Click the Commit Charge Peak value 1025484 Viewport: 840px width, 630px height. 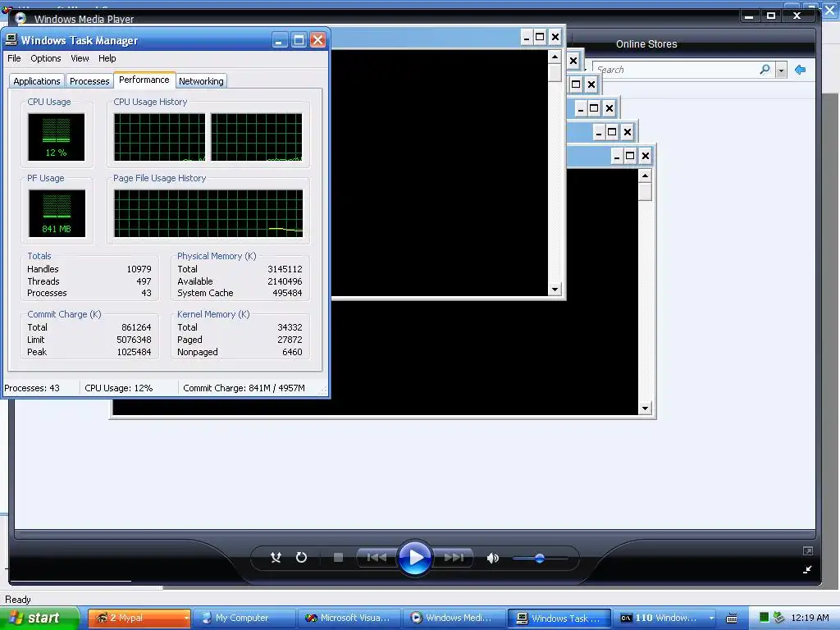click(x=134, y=352)
